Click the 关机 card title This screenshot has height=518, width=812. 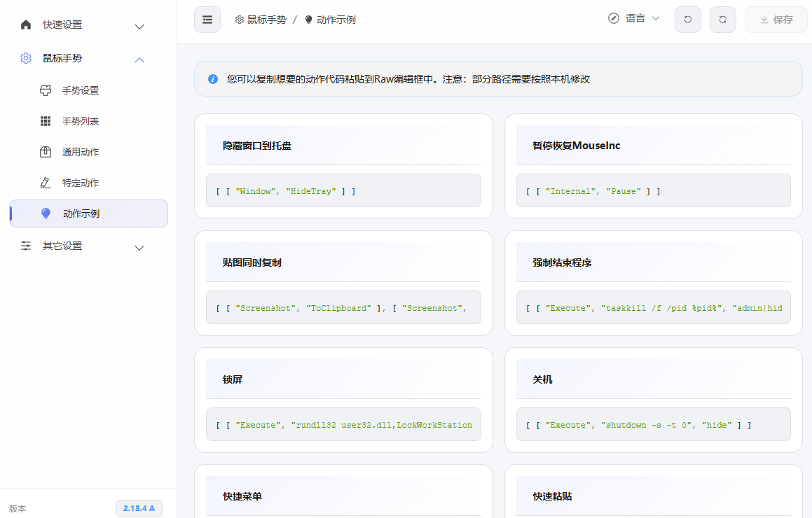[543, 380]
